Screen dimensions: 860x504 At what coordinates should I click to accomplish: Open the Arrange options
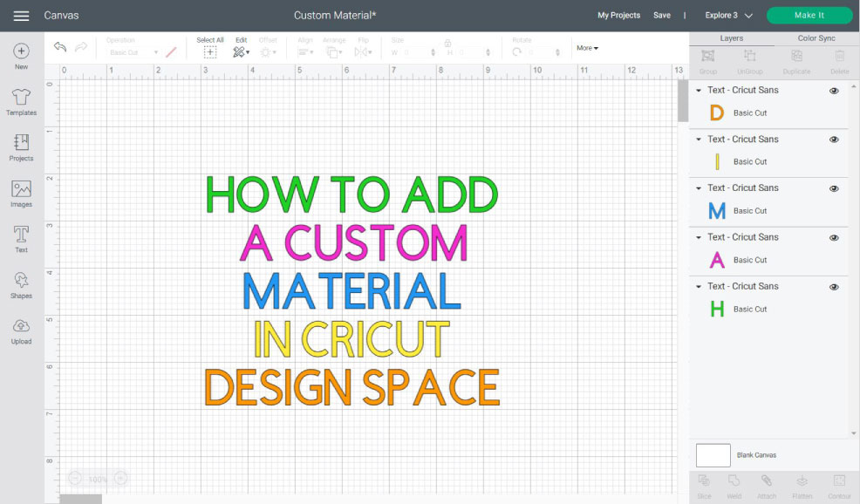333,52
